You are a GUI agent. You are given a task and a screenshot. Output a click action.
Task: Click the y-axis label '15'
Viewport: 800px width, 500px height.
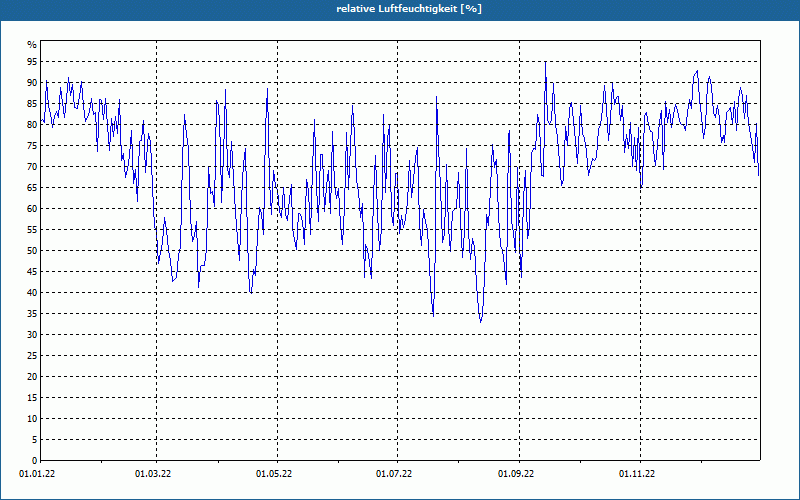pos(32,398)
